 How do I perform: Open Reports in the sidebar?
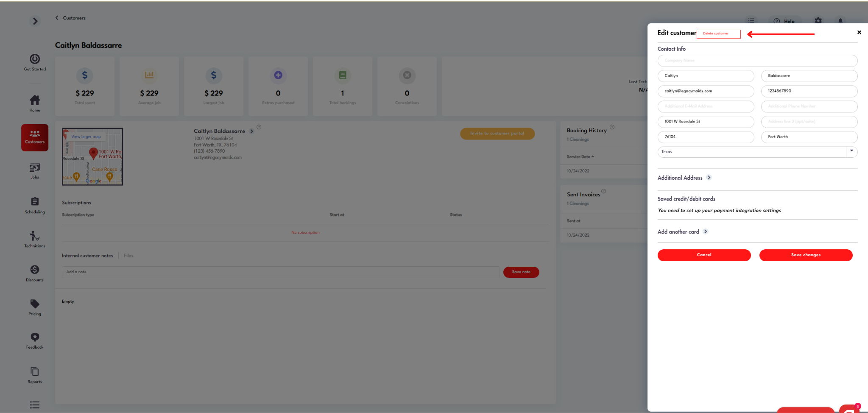point(35,375)
